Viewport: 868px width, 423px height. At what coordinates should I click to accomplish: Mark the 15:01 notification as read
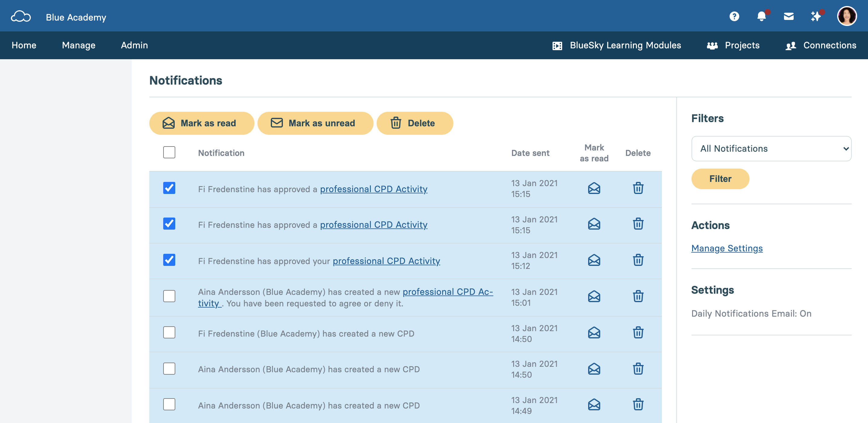point(594,296)
